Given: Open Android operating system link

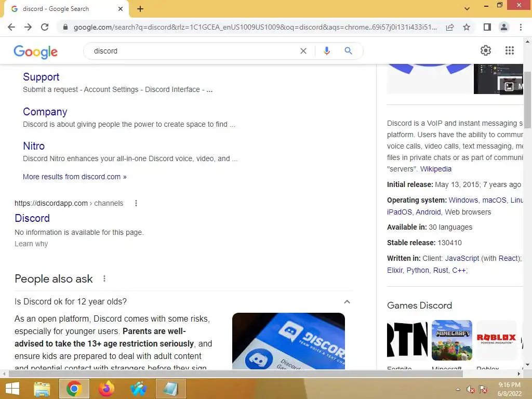Looking at the screenshot, I should (428, 212).
